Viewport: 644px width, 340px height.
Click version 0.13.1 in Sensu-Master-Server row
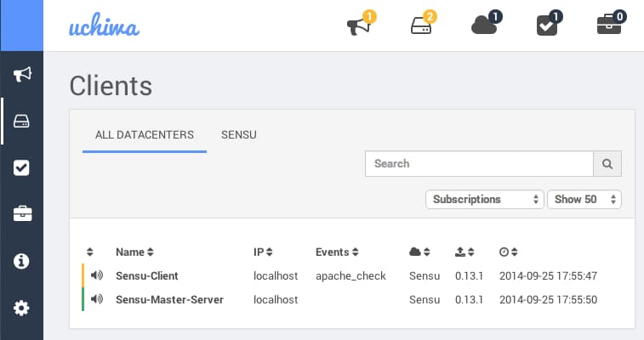(469, 300)
